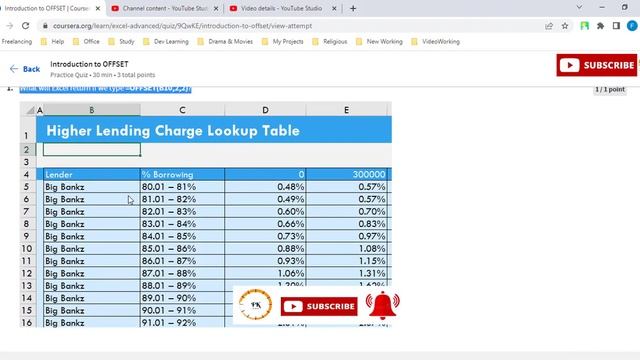Screen dimensions: 640x360
Task: Select row 10 header in the spreadsheet
Action: coord(27,249)
